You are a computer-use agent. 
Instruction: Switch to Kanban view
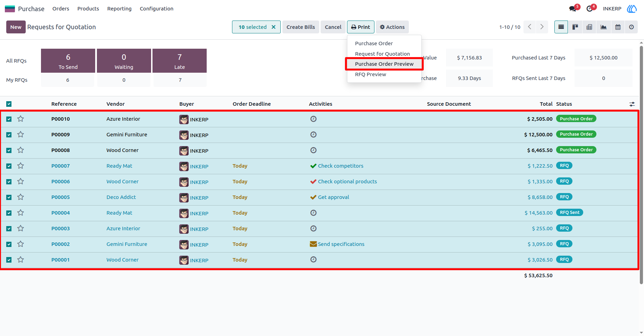[575, 27]
